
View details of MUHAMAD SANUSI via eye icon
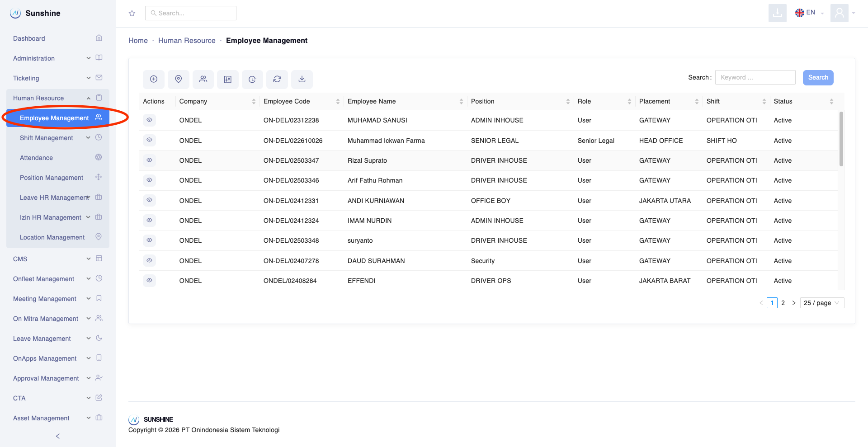pyautogui.click(x=149, y=120)
